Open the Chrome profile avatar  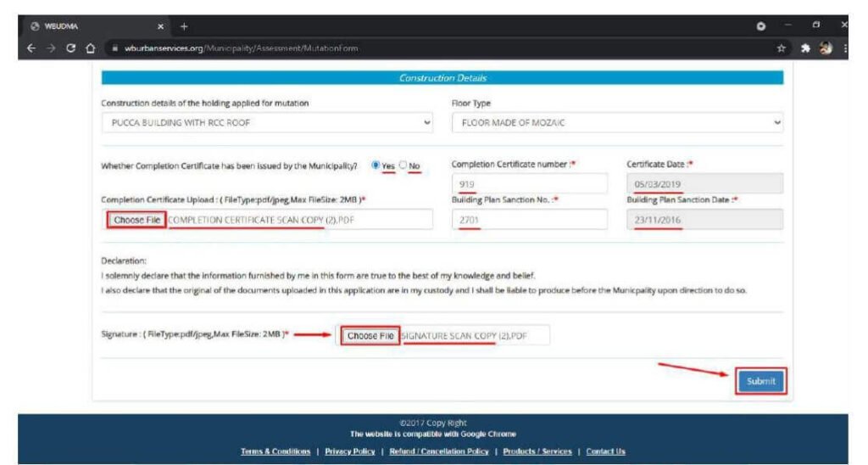[826, 48]
